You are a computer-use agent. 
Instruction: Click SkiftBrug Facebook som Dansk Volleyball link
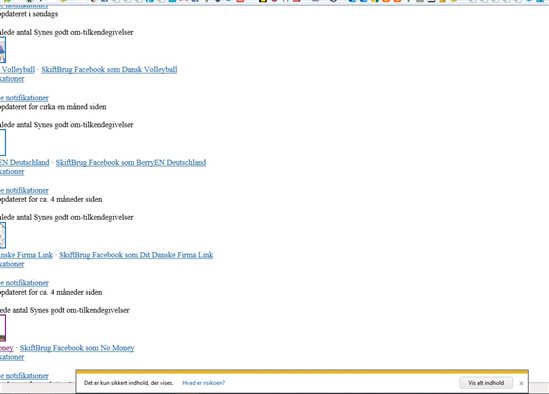tap(109, 69)
